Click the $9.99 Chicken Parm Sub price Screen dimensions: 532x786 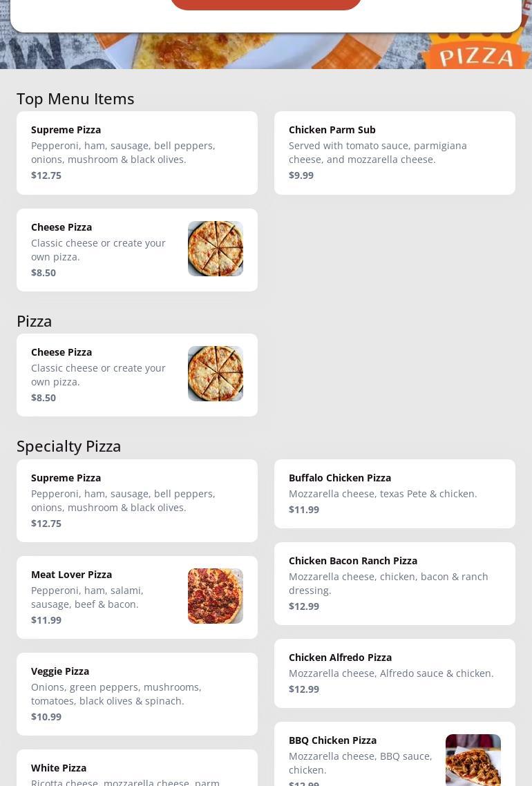301,175
